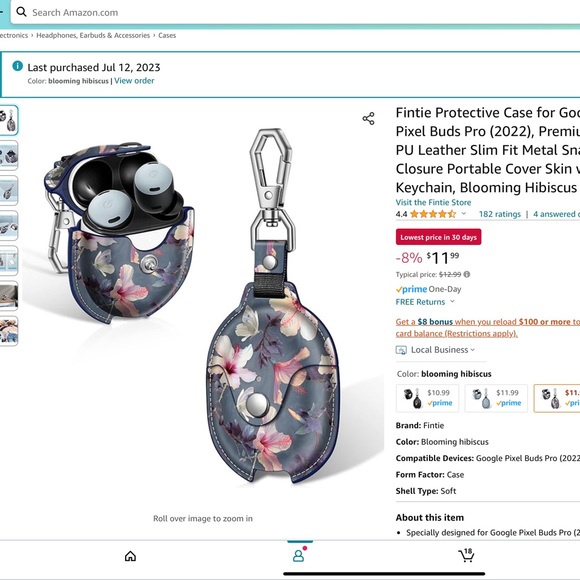Select the $11.99 light blue color option
The image size is (580, 580).
pyautogui.click(x=496, y=398)
